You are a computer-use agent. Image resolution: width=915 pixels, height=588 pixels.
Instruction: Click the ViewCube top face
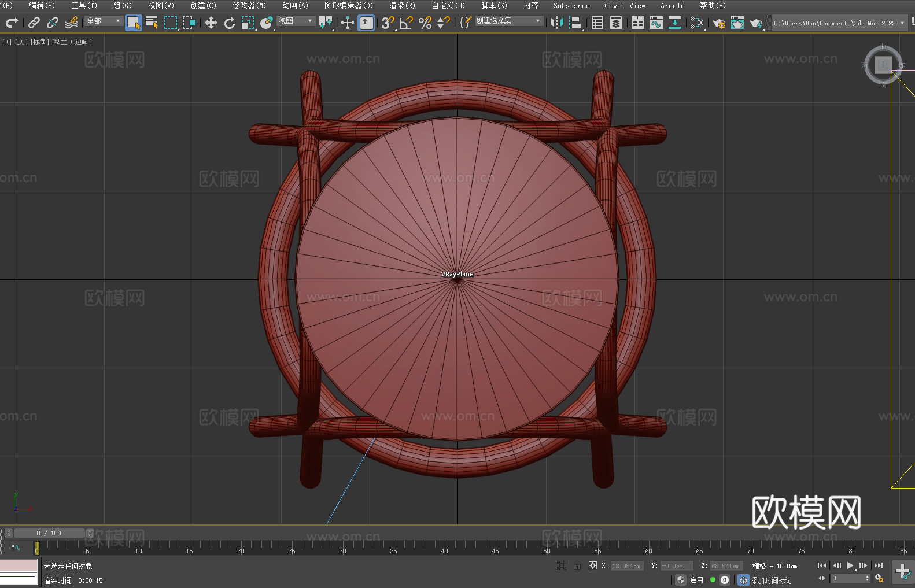tap(883, 65)
